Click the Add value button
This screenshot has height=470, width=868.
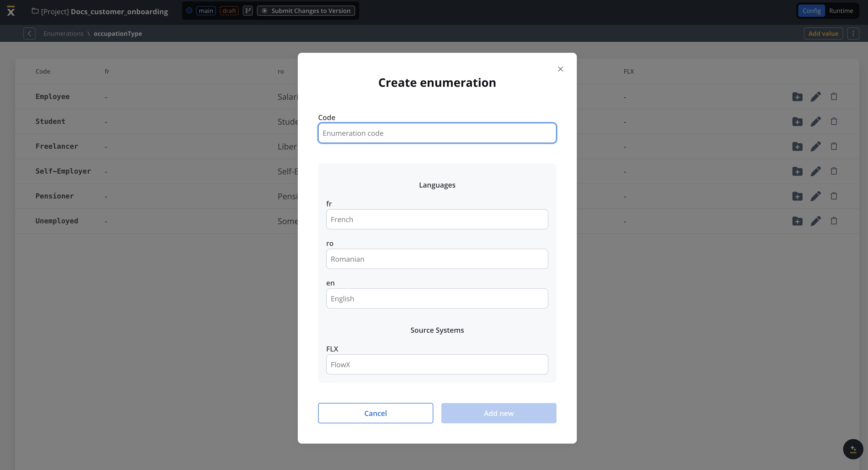(x=823, y=33)
